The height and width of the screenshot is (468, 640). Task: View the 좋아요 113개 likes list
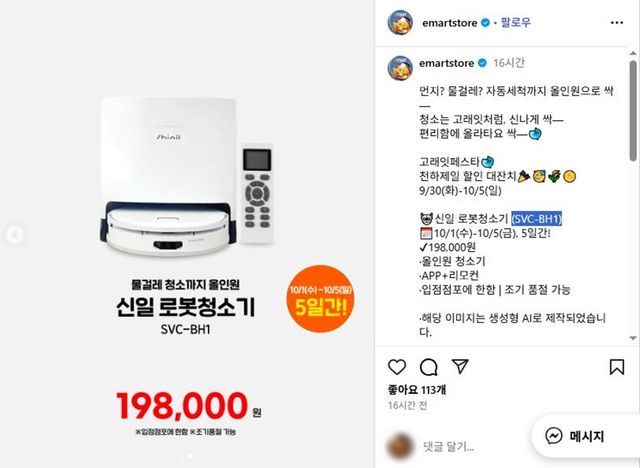[x=417, y=390]
